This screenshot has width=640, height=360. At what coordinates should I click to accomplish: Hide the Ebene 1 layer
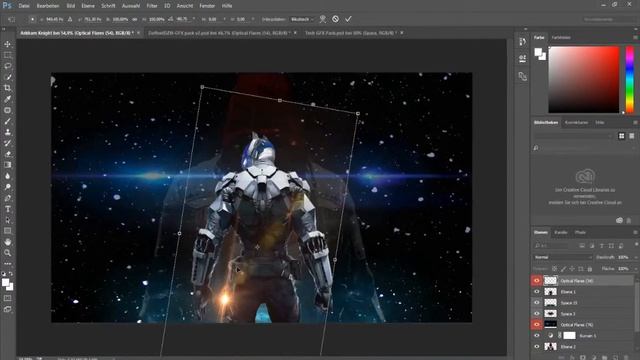tap(536, 291)
